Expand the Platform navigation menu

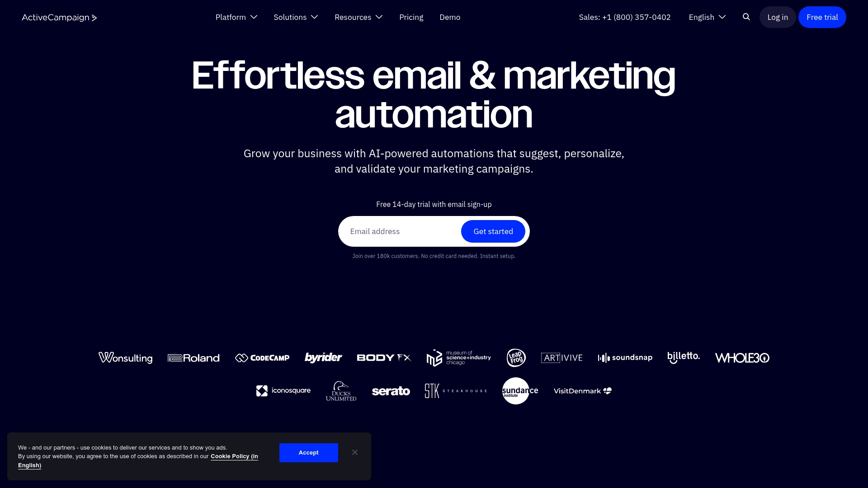click(x=236, y=17)
